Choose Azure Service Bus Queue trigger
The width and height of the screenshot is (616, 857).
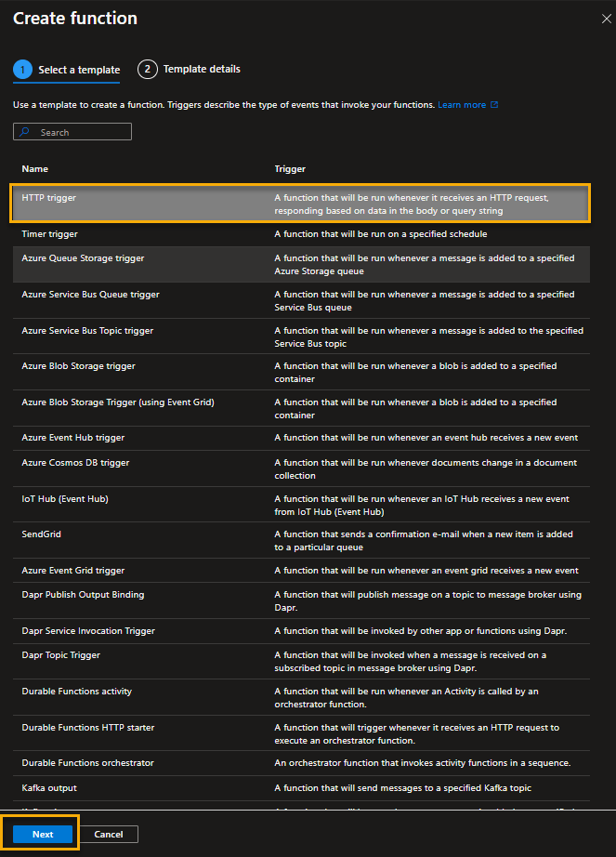click(301, 300)
